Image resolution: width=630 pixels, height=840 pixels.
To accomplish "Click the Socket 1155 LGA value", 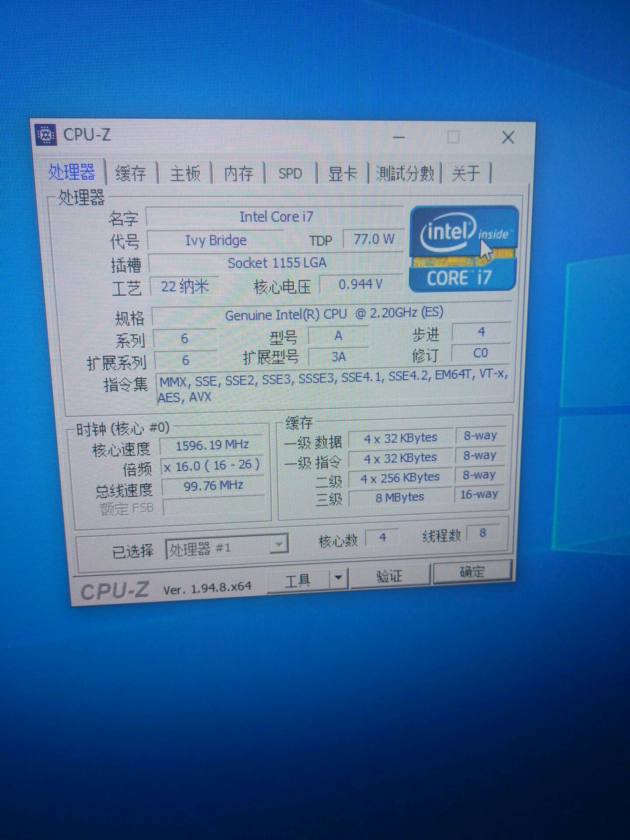I will (277, 263).
